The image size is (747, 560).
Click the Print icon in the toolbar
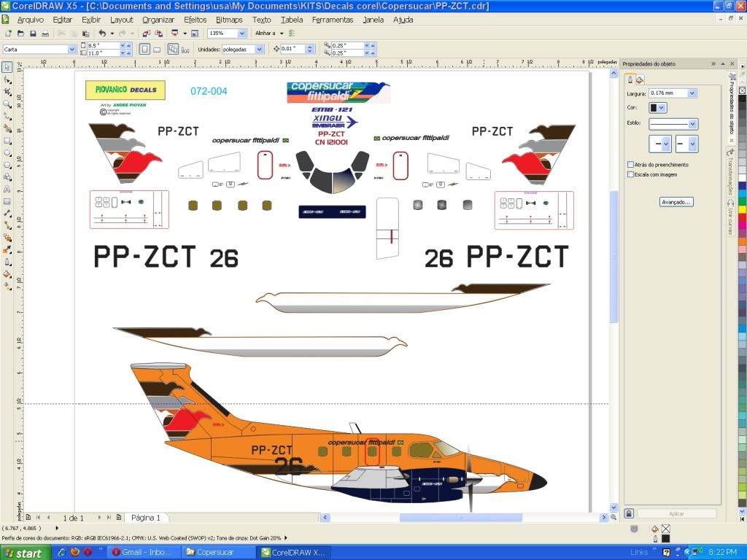pyautogui.click(x=45, y=34)
